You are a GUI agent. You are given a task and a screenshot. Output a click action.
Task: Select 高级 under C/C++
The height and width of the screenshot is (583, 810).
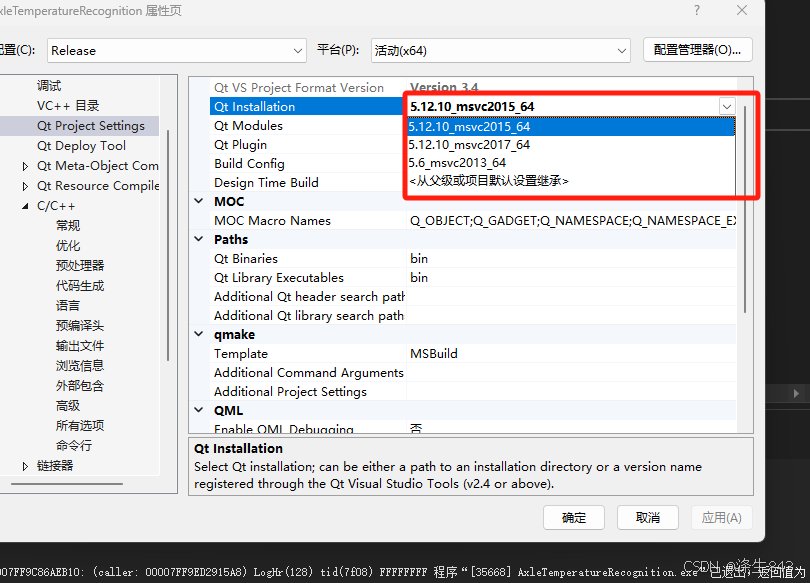click(x=68, y=406)
